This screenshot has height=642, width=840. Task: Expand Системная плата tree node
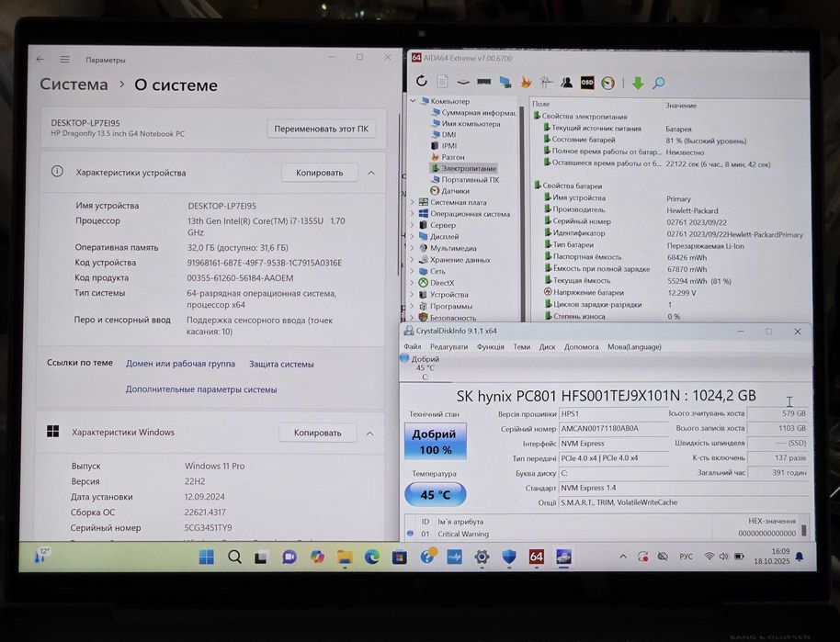413,202
